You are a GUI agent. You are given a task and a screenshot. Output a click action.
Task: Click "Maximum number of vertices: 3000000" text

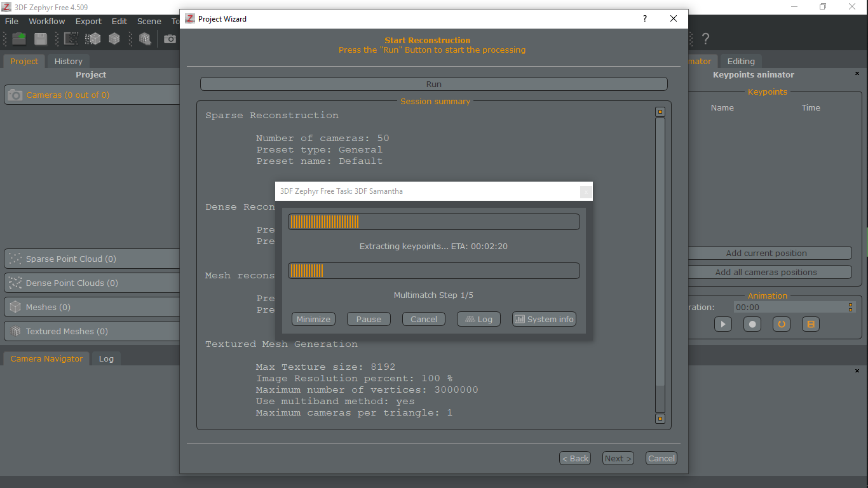[367, 390]
